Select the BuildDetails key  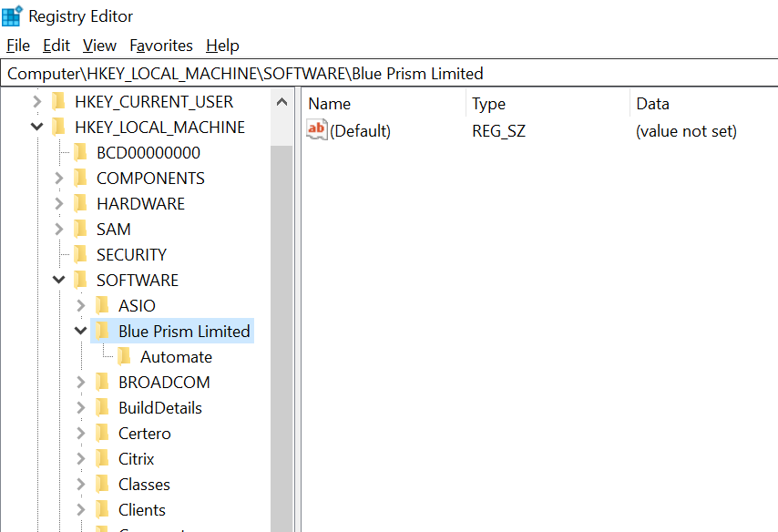160,407
